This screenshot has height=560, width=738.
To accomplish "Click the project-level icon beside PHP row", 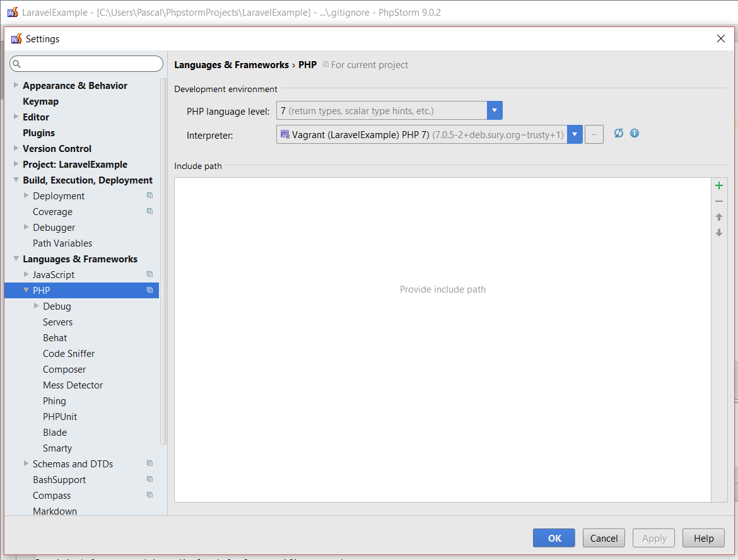I will 149,290.
